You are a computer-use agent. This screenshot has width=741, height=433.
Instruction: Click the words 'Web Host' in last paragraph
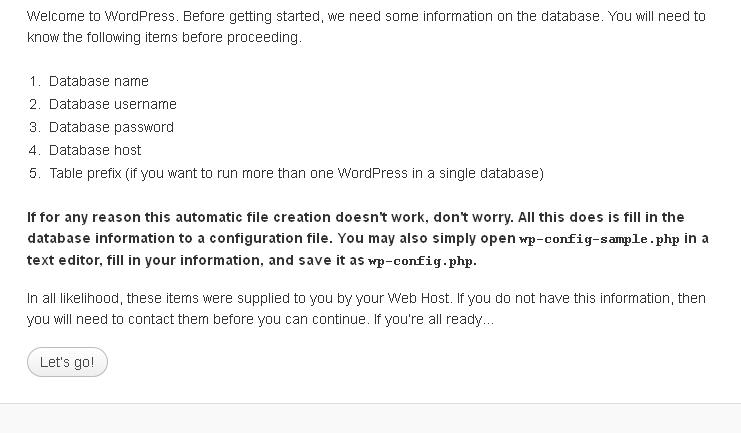pos(418,299)
